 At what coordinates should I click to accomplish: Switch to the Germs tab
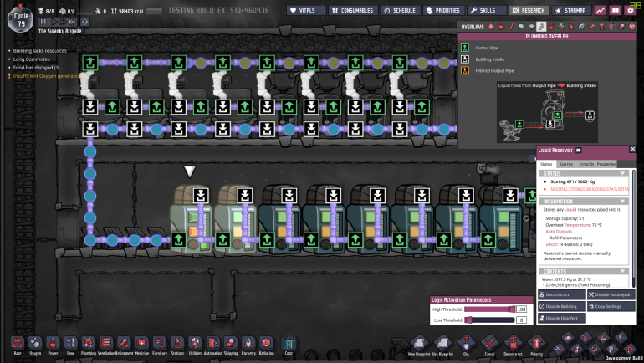coord(566,164)
